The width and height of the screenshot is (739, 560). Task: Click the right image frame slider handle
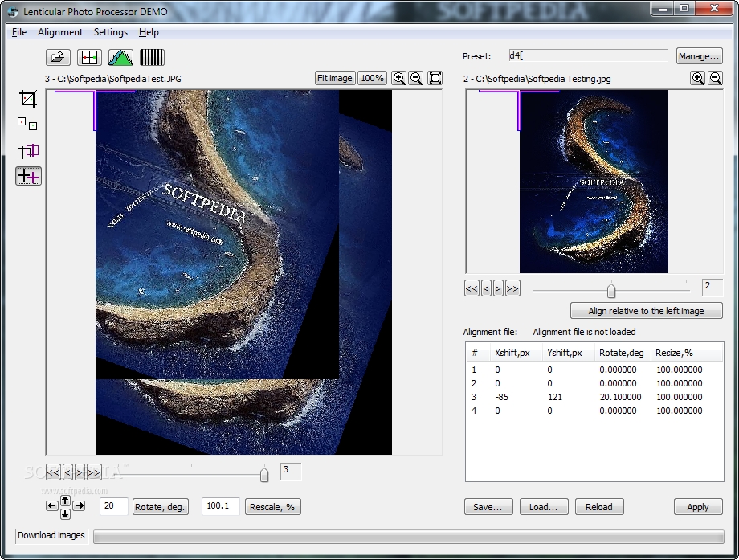pyautogui.click(x=611, y=290)
